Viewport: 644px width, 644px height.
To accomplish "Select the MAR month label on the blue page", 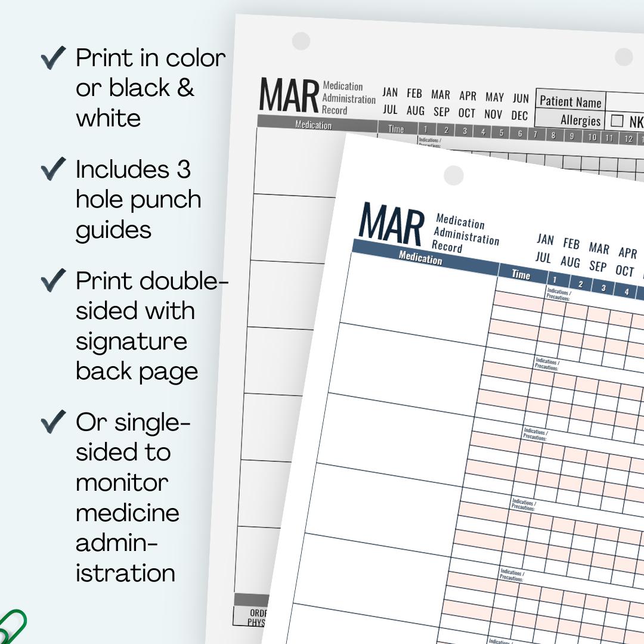I will click(599, 249).
